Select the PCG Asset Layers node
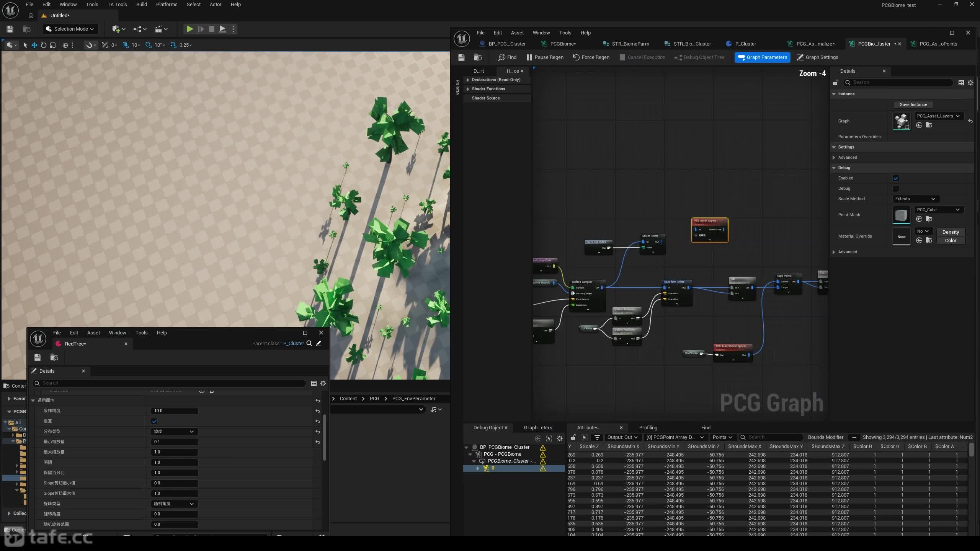 (710, 230)
